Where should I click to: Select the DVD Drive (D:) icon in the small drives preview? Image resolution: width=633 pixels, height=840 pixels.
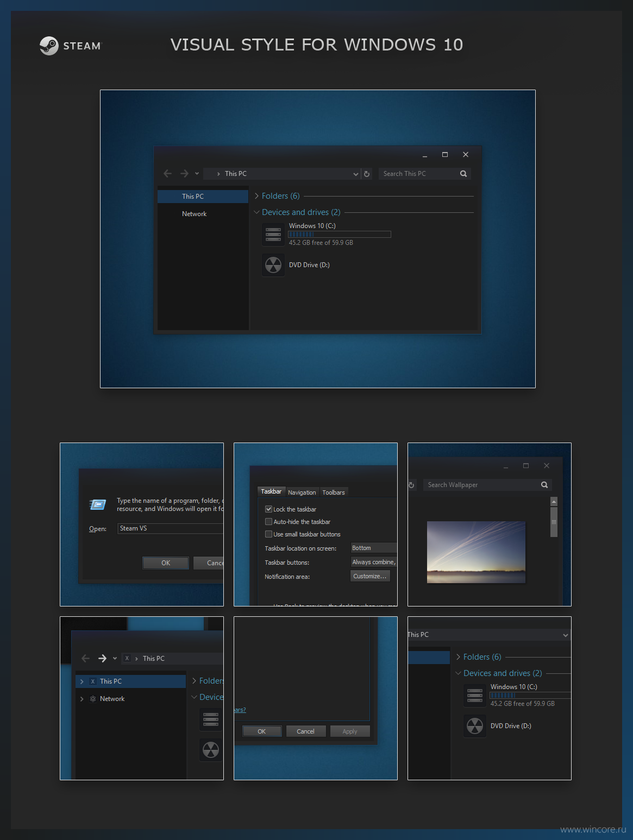(x=475, y=726)
